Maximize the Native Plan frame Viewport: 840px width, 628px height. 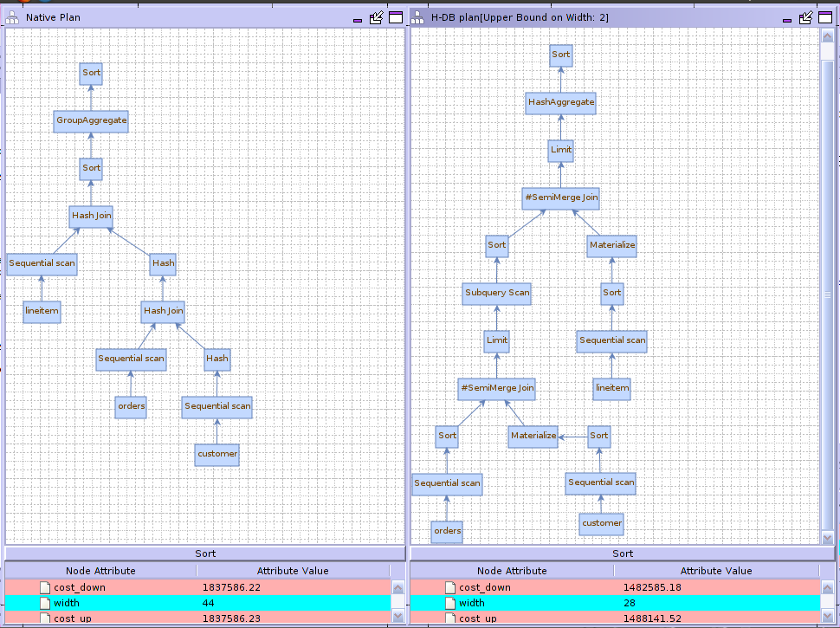coord(396,17)
